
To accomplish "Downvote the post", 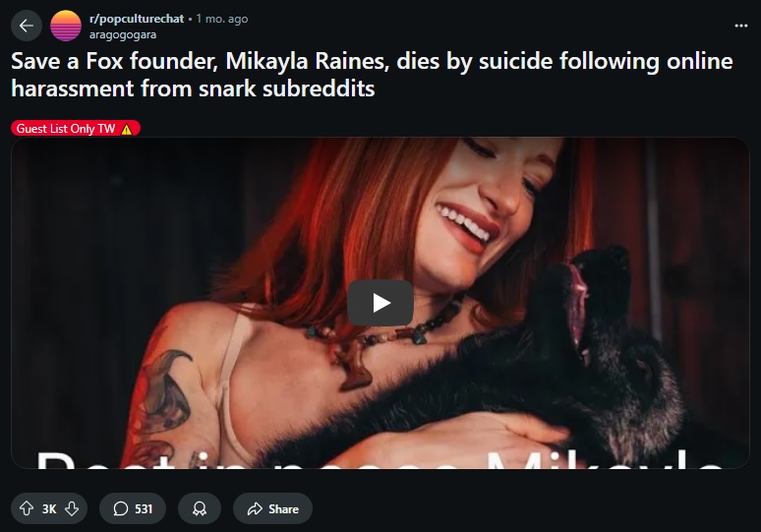I will coord(72,508).
